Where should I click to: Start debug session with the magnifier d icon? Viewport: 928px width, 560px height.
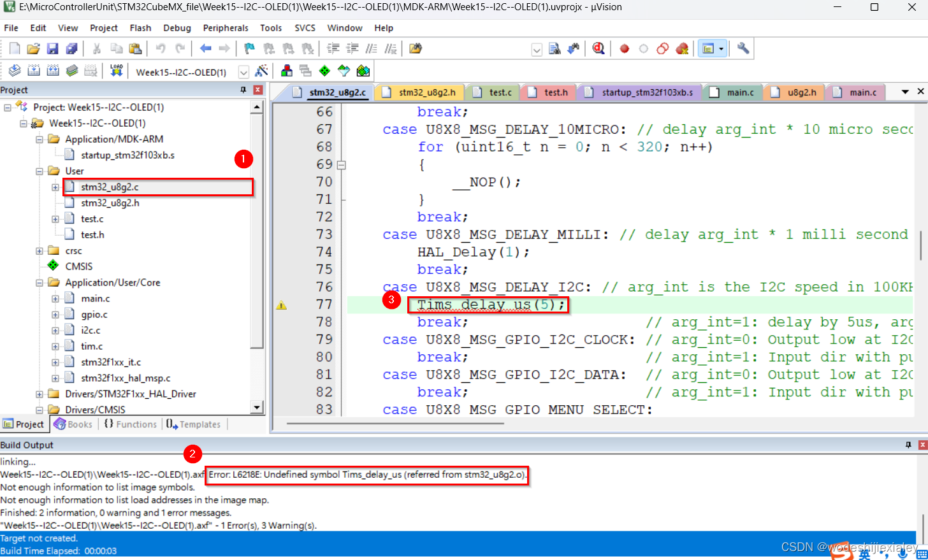coord(598,48)
